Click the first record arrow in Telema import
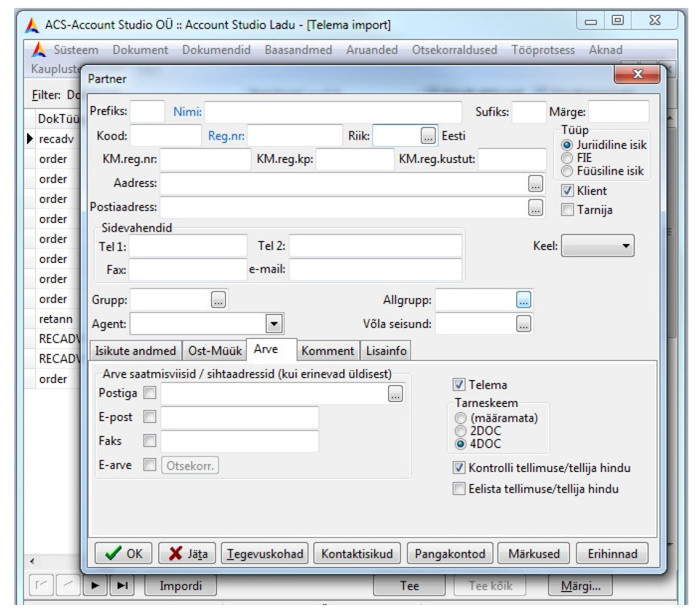 pos(42,585)
